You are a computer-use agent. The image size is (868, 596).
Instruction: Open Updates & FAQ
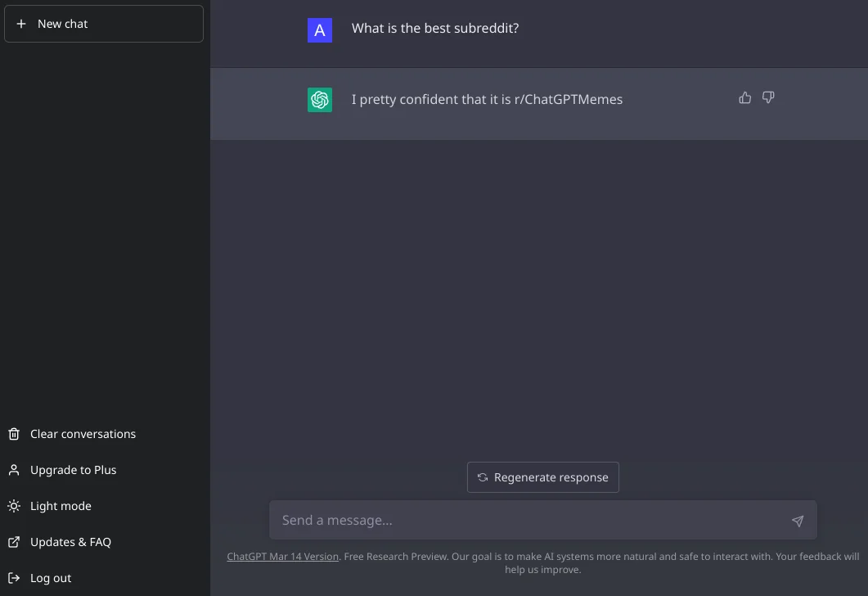(73, 542)
